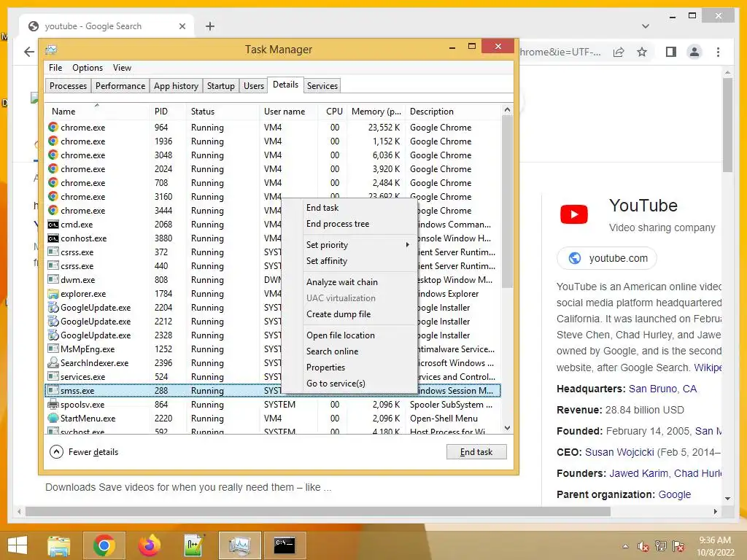
Task: Switch to the Processes tab
Action: coord(68,86)
